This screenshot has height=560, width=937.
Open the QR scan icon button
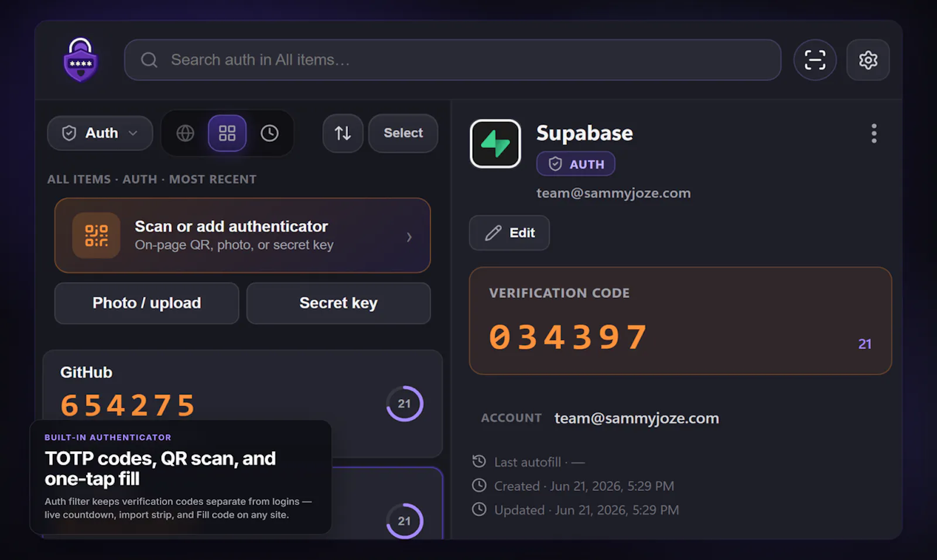[x=815, y=60]
